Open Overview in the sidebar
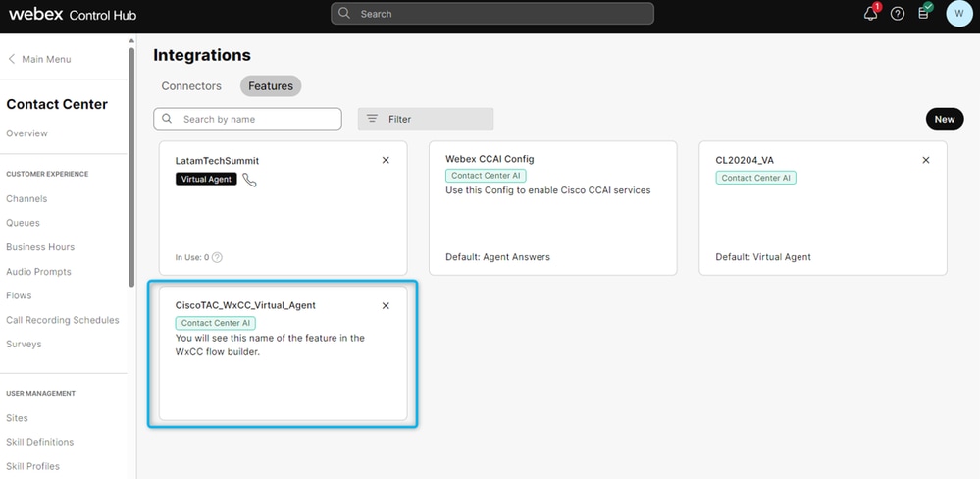Screen dimensions: 980x479 click(x=26, y=133)
